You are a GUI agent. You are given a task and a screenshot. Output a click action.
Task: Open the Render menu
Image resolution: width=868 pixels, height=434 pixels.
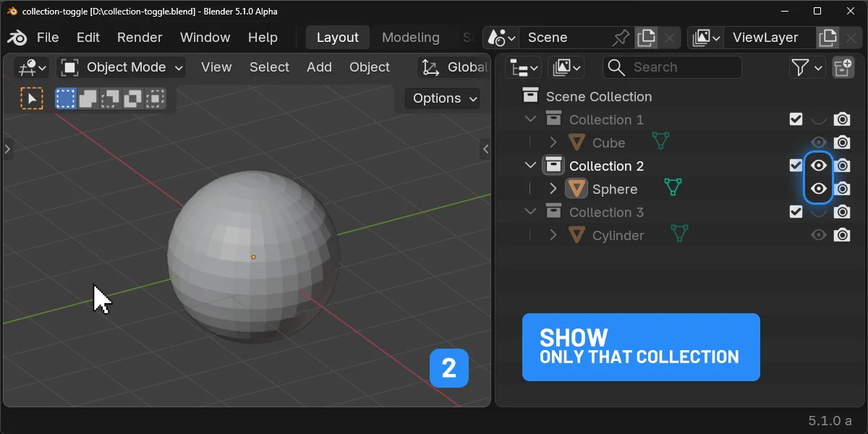[140, 37]
